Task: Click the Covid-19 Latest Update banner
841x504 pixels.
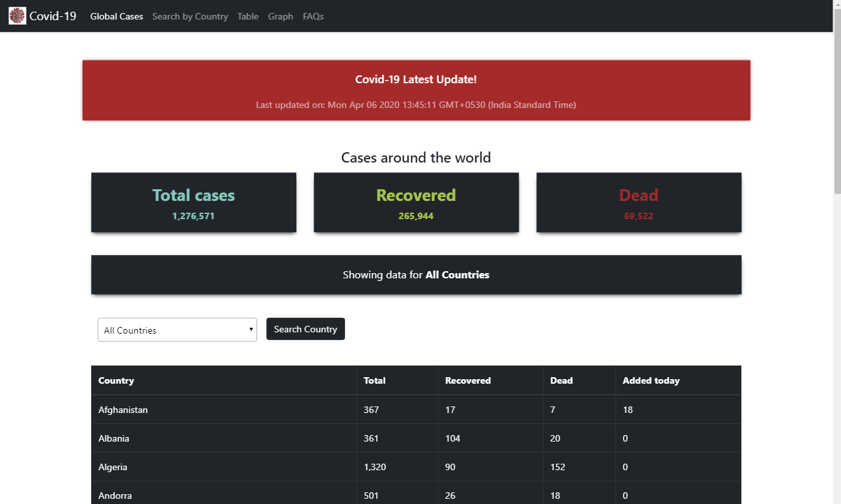Action: (x=416, y=90)
